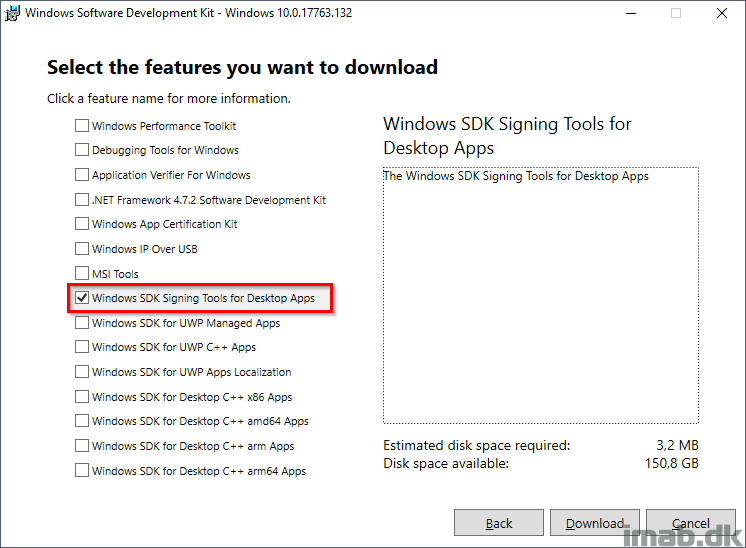Click the Back button

point(499,523)
